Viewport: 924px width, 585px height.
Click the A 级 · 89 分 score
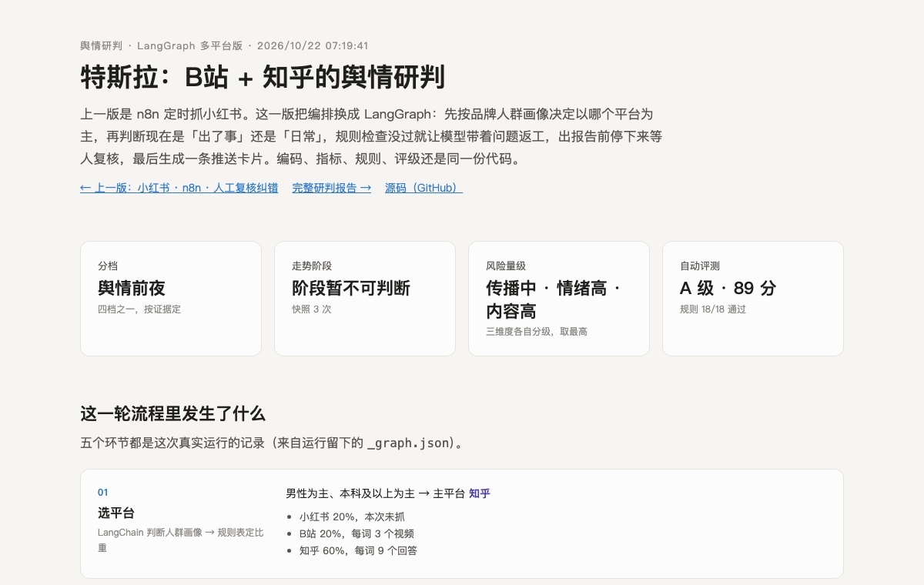(x=728, y=289)
